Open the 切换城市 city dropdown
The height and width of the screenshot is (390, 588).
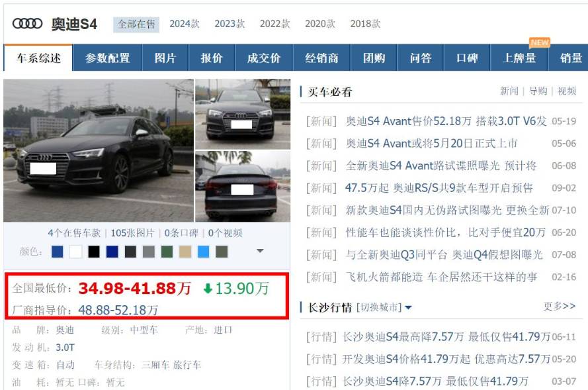pos(383,307)
